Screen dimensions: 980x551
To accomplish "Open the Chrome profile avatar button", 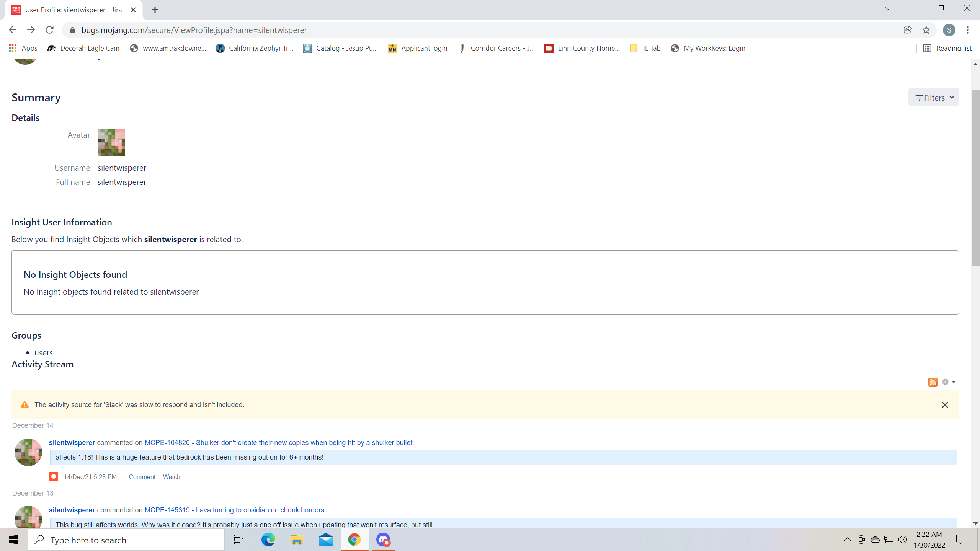I will click(x=949, y=30).
